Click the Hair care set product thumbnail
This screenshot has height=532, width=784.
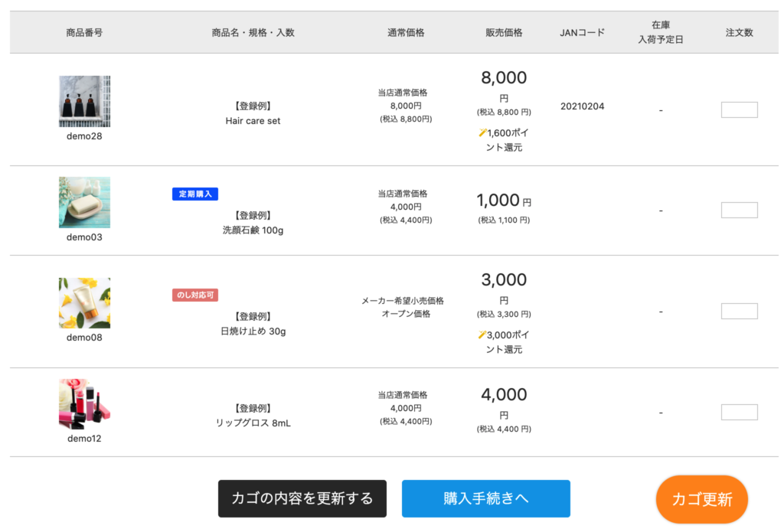click(84, 101)
